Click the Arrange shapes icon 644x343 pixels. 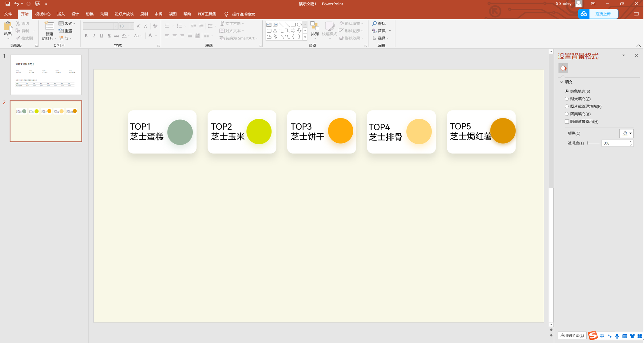315,27
